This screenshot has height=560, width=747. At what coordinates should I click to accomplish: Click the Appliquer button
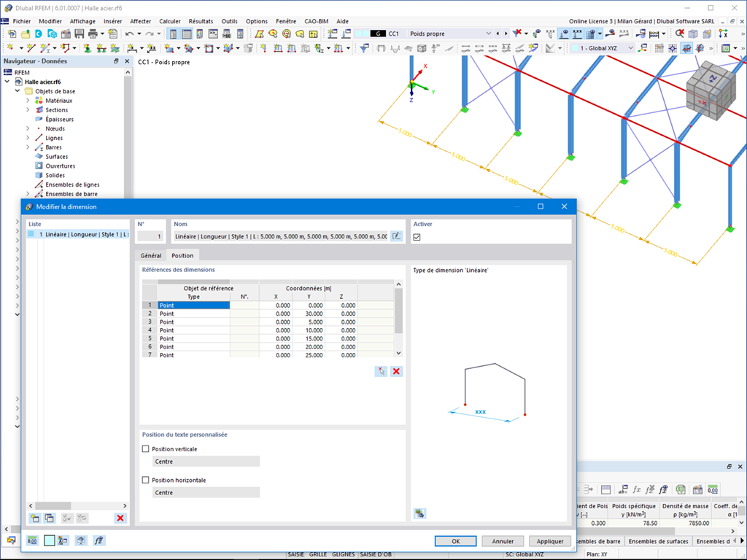click(550, 541)
